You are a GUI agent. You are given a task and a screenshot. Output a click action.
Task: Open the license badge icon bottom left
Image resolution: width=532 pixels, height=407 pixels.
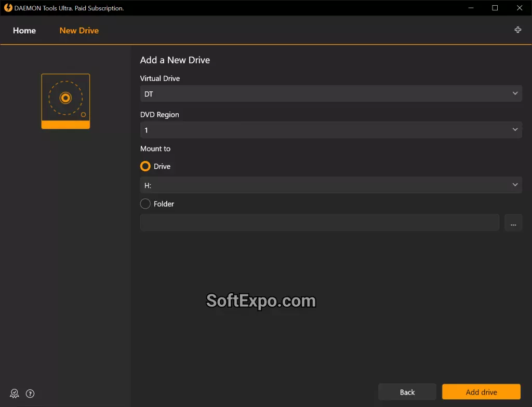[14, 394]
